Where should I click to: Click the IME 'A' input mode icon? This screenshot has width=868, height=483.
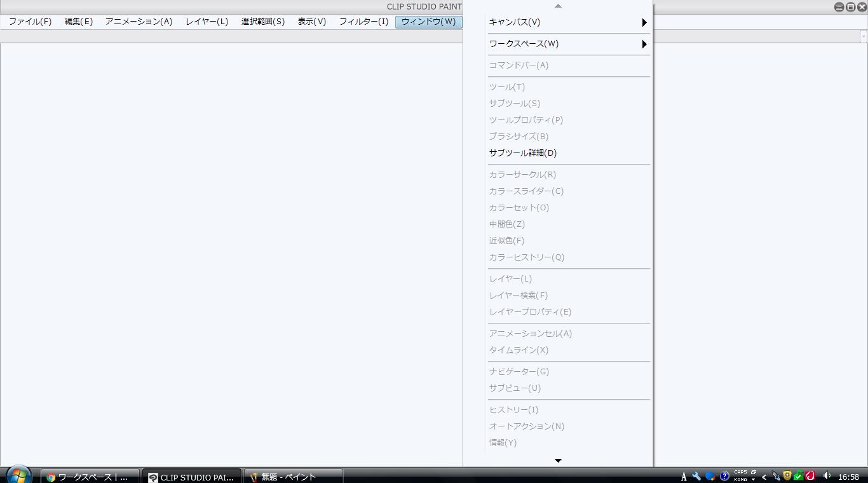pos(684,477)
